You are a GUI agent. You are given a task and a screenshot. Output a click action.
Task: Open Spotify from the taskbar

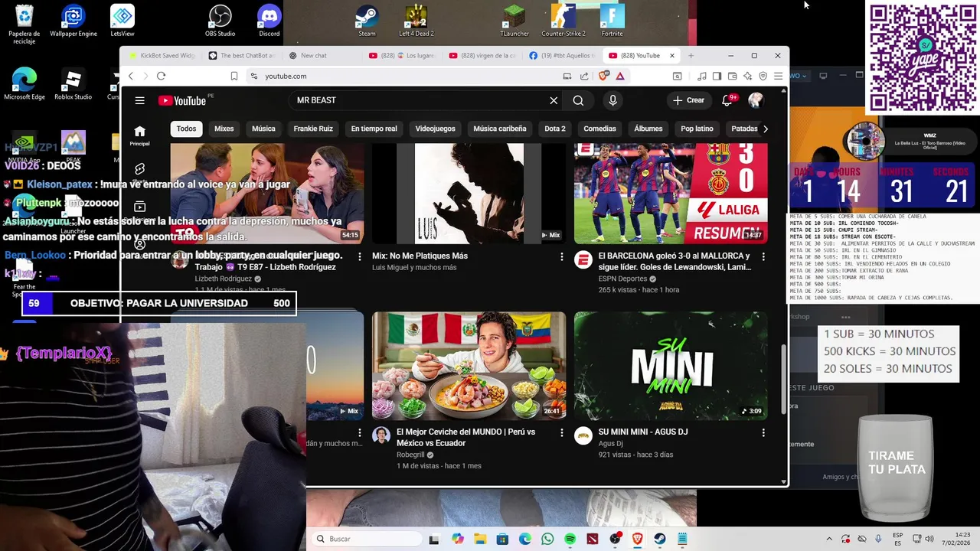570,539
